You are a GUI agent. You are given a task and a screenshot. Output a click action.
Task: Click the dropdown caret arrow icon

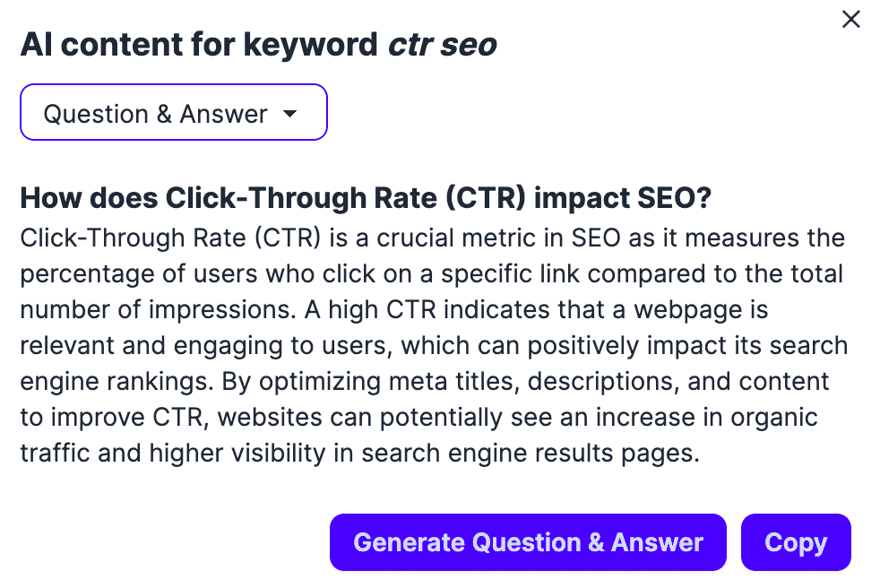coord(289,114)
